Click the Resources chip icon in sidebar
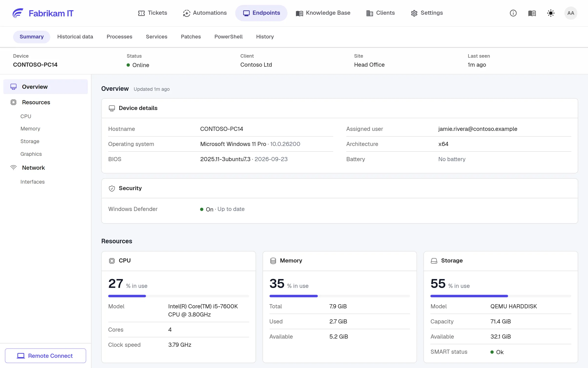Viewport: 588px width, 368px height. (13, 102)
